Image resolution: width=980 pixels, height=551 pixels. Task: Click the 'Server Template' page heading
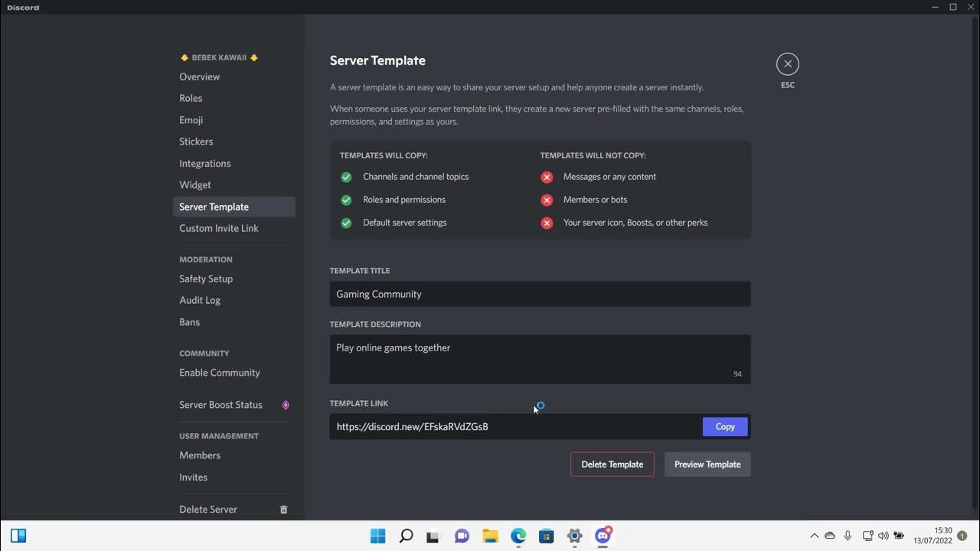[x=377, y=60]
